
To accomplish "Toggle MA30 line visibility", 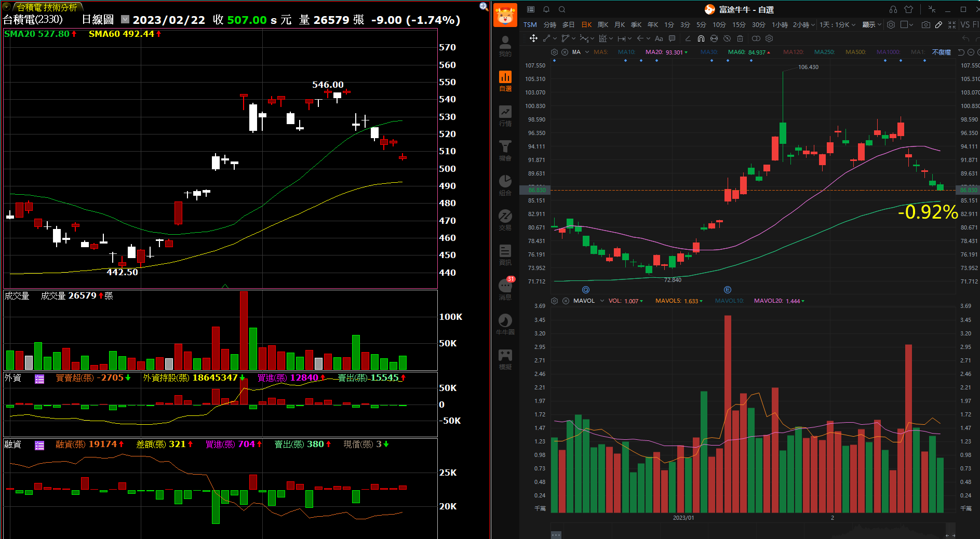I will pos(709,52).
